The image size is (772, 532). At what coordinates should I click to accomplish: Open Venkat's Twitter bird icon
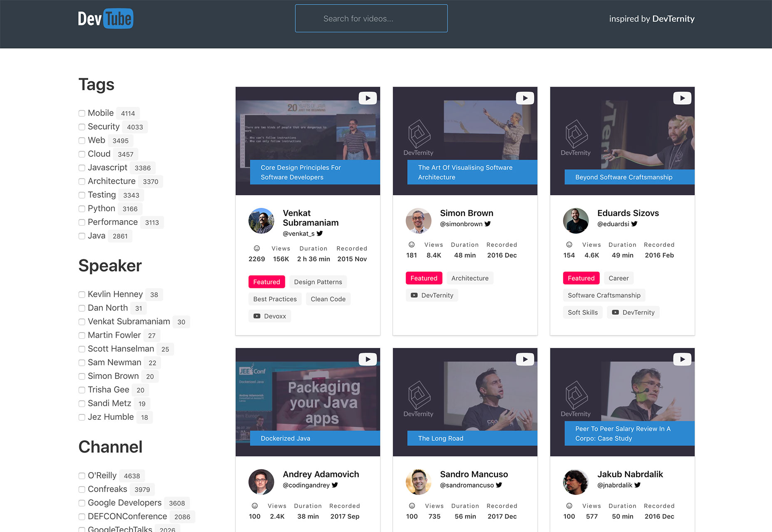coord(320,234)
